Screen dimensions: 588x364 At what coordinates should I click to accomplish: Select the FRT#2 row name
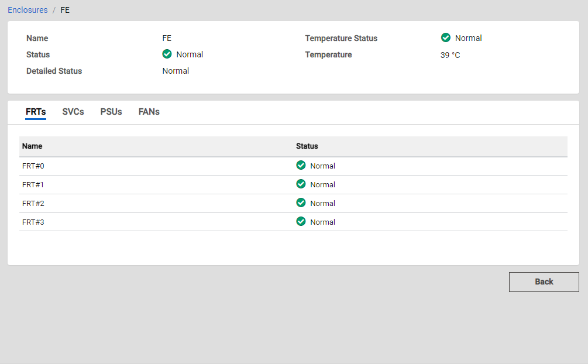point(33,204)
